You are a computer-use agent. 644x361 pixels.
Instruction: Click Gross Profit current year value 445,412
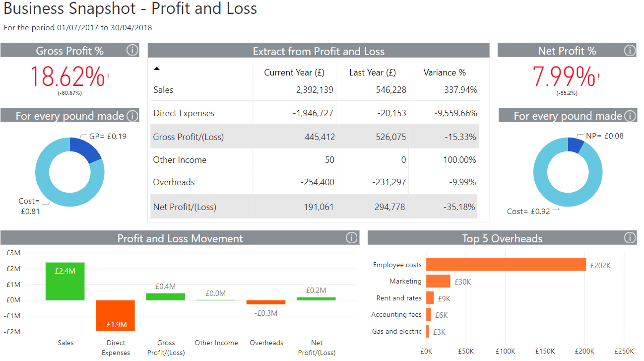(x=320, y=137)
